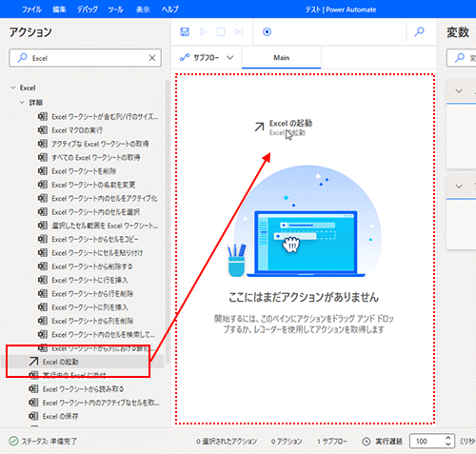Select すべての Excel ワークシートの取得 action
Image resolution: width=476 pixels, height=454 pixels.
pyautogui.click(x=89, y=158)
